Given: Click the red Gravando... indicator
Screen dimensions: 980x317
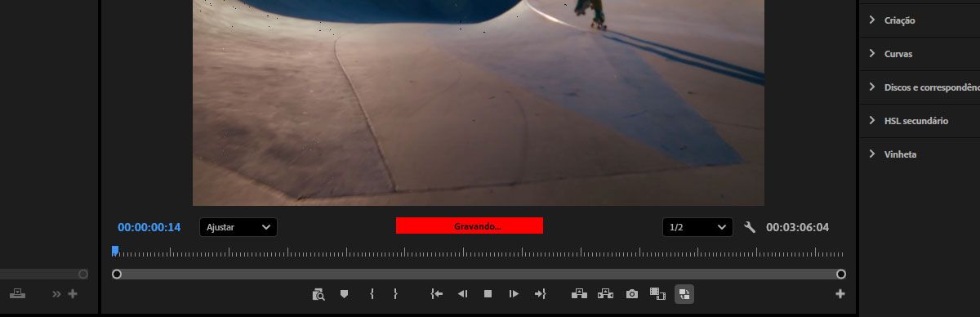Looking at the screenshot, I should tap(470, 226).
